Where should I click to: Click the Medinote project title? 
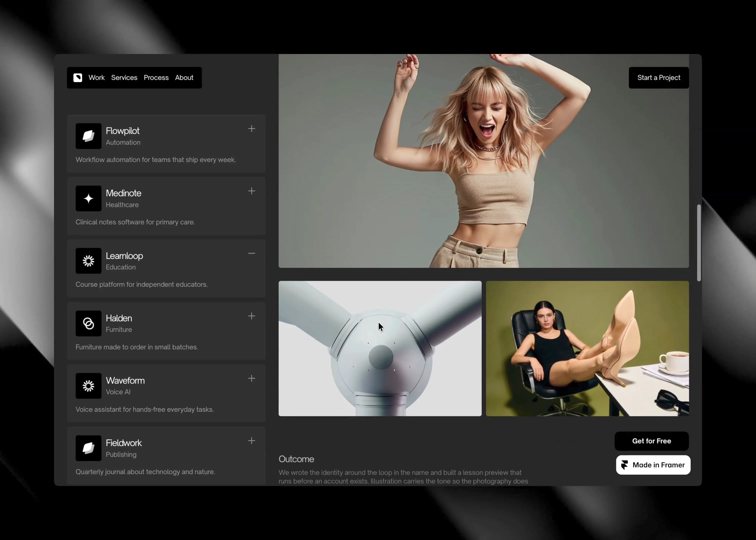coord(124,193)
